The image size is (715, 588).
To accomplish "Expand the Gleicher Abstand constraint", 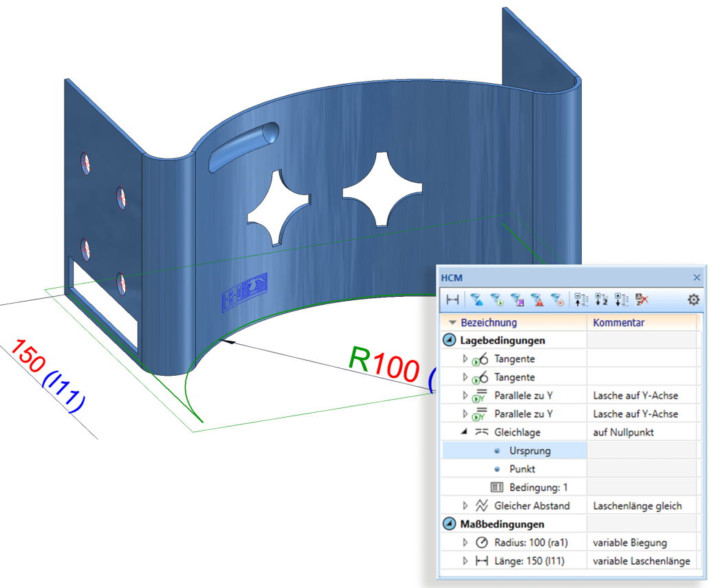I will click(465, 506).
